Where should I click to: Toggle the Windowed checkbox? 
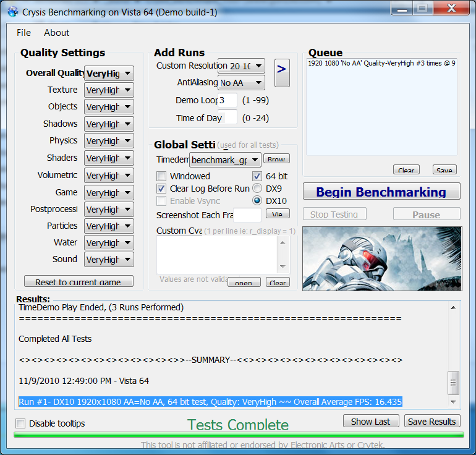pyautogui.click(x=161, y=176)
